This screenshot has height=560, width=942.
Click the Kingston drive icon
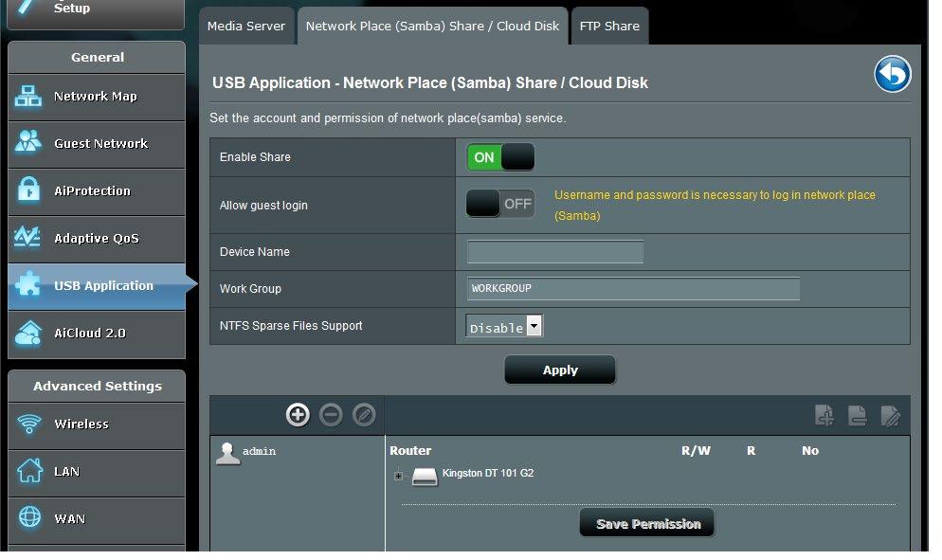tap(425, 477)
